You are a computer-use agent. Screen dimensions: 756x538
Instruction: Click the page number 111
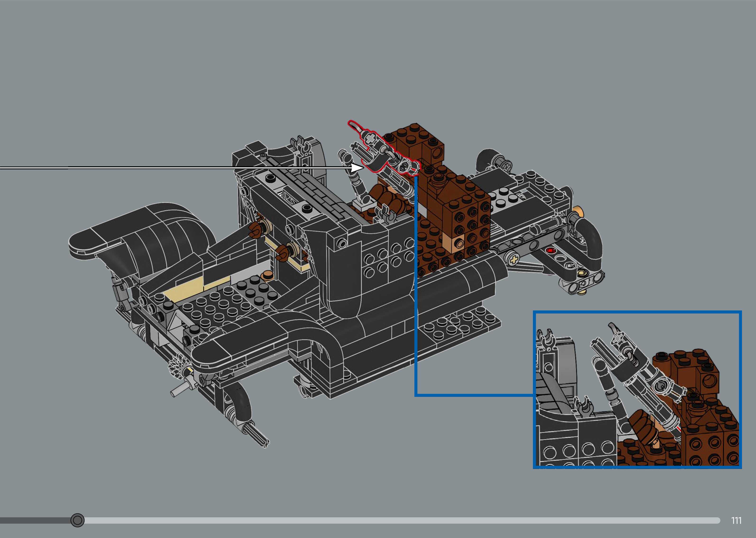click(x=736, y=521)
